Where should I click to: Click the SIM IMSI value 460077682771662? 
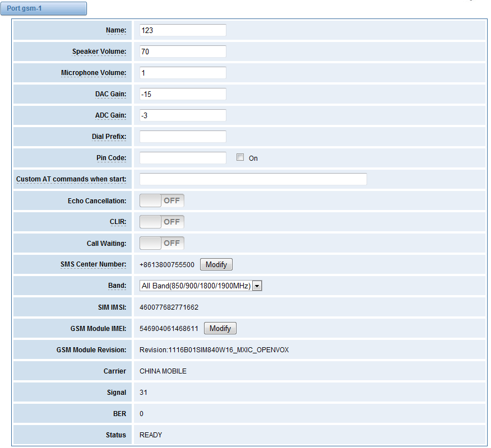point(169,307)
